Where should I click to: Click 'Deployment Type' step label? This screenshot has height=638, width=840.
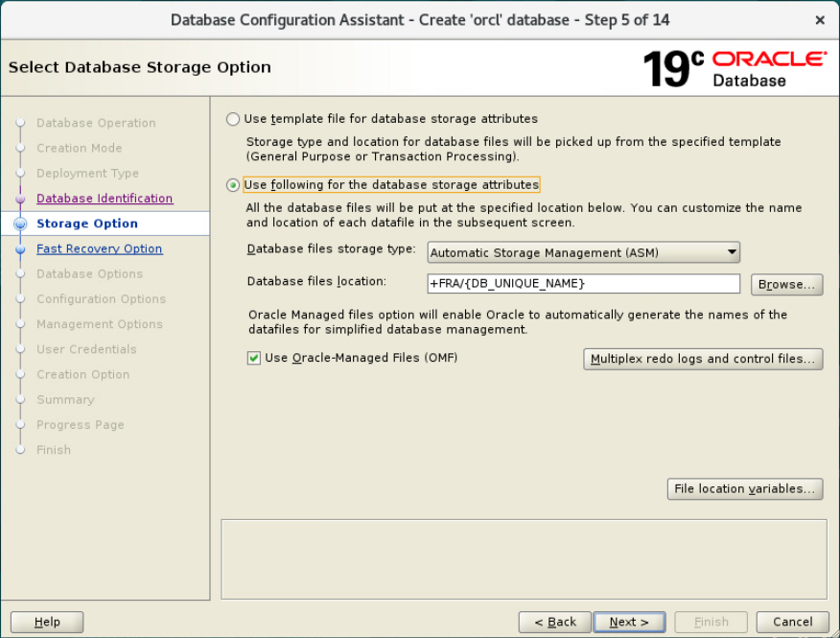tap(87, 173)
